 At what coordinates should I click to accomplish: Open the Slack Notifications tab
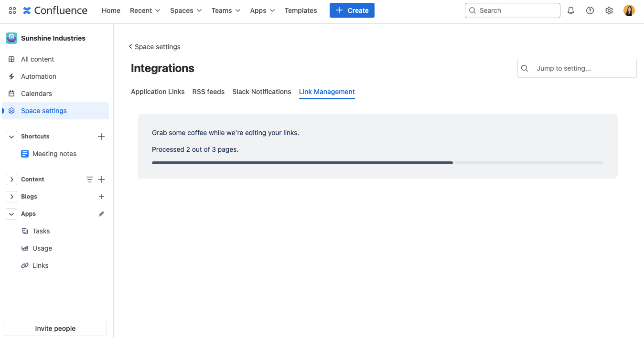261,92
